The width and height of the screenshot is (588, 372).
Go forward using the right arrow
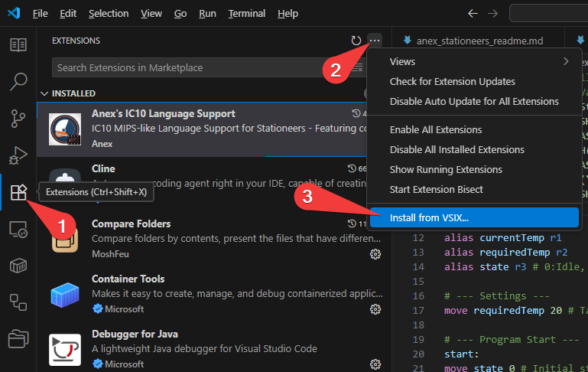pyautogui.click(x=492, y=14)
